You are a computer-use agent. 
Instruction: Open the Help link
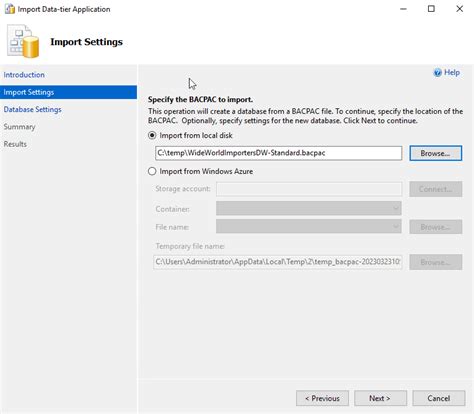tap(452, 72)
